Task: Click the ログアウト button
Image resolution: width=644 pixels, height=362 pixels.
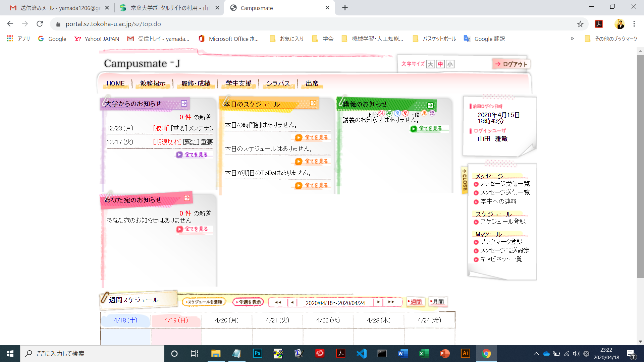Action: tap(511, 64)
